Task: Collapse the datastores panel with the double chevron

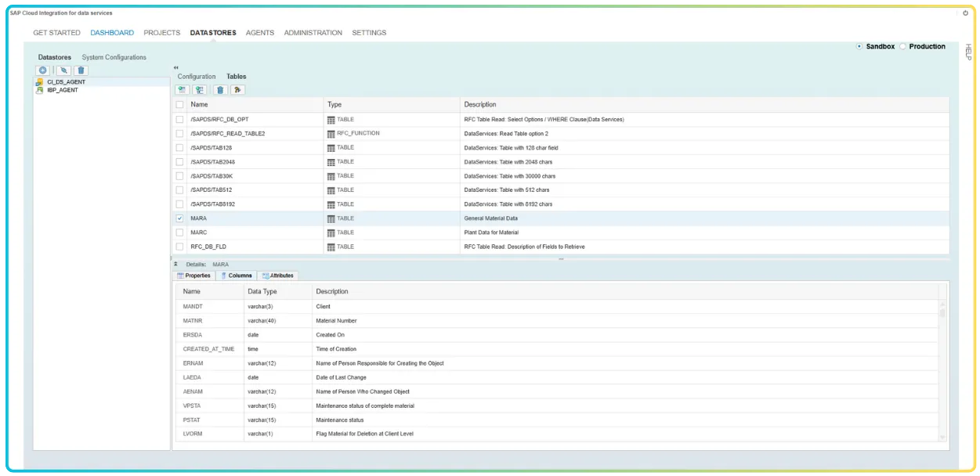Action: (x=174, y=67)
